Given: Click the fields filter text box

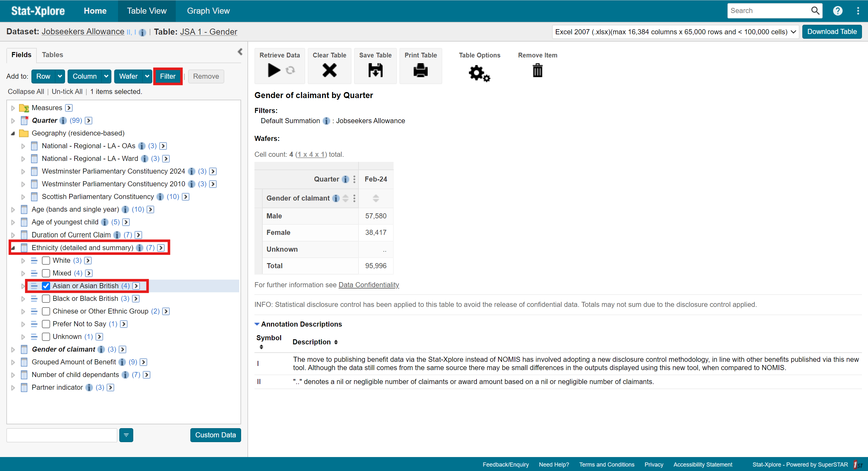Looking at the screenshot, I should coord(62,435).
